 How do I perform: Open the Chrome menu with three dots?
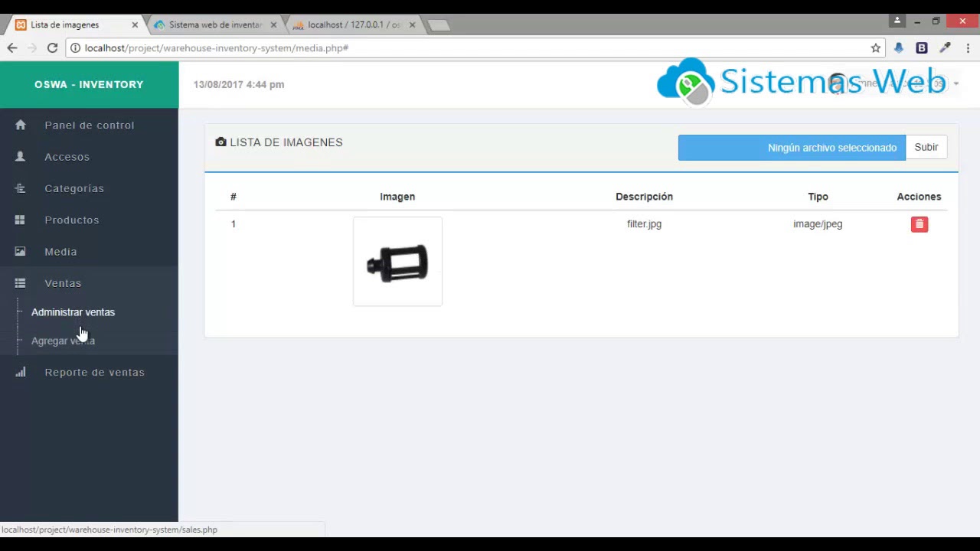(x=968, y=47)
